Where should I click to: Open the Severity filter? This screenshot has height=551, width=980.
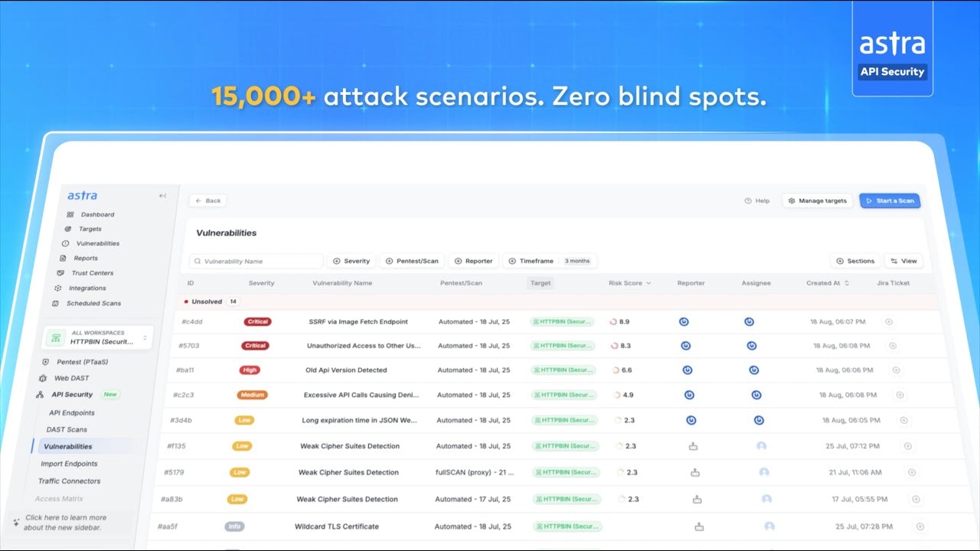coord(351,261)
